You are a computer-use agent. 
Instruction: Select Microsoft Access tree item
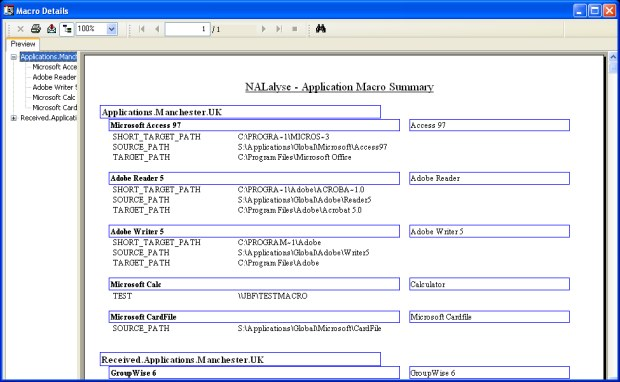[x=55, y=67]
